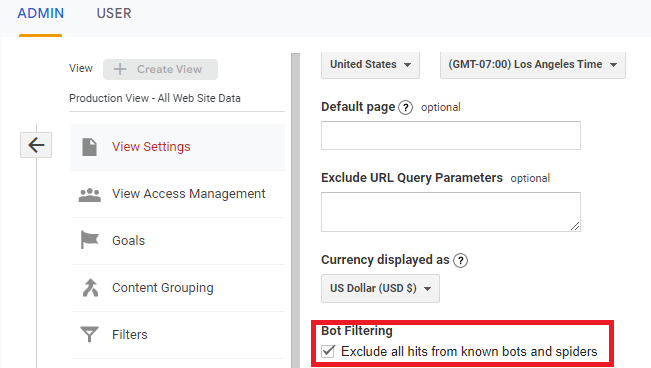Open Filters

pos(178,335)
